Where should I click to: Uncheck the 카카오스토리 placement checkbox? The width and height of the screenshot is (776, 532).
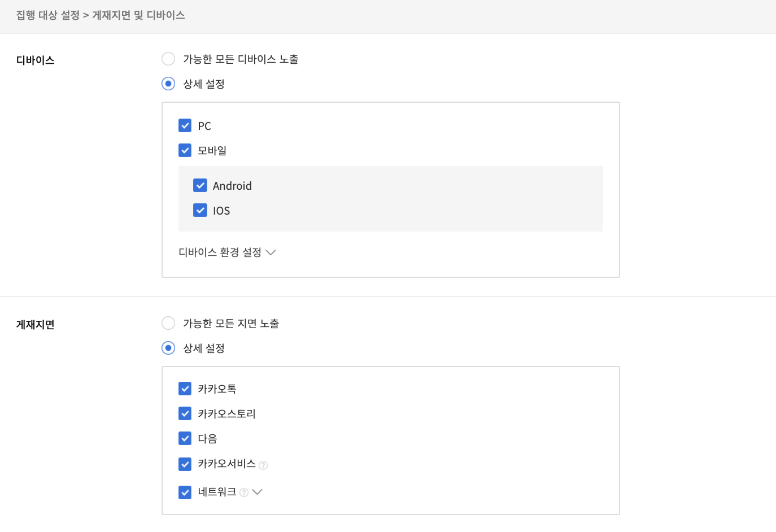click(x=185, y=413)
